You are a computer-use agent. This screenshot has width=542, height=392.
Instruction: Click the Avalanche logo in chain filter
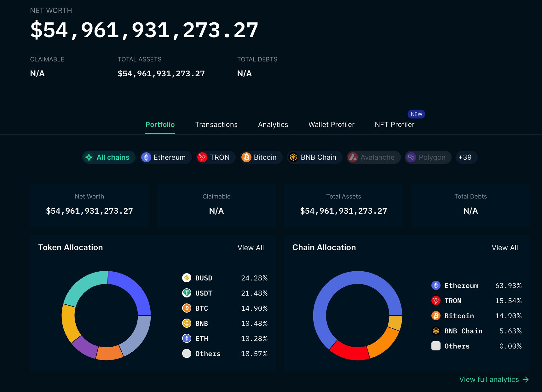353,157
